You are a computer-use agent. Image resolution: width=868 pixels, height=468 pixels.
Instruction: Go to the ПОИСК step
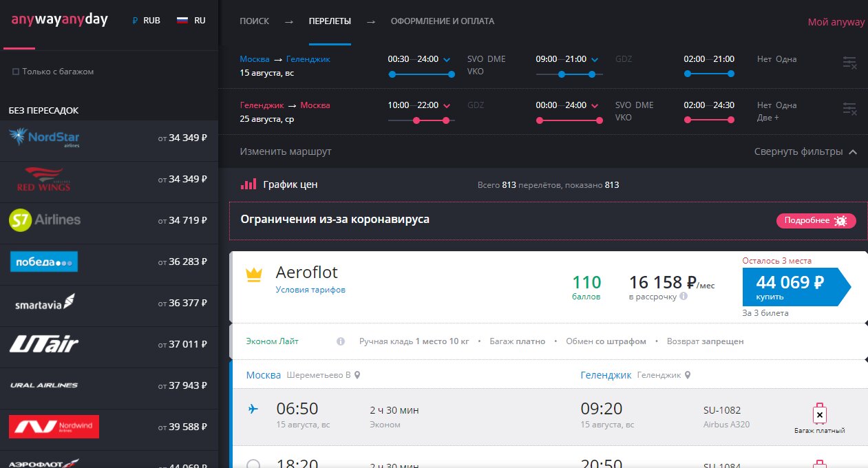254,21
